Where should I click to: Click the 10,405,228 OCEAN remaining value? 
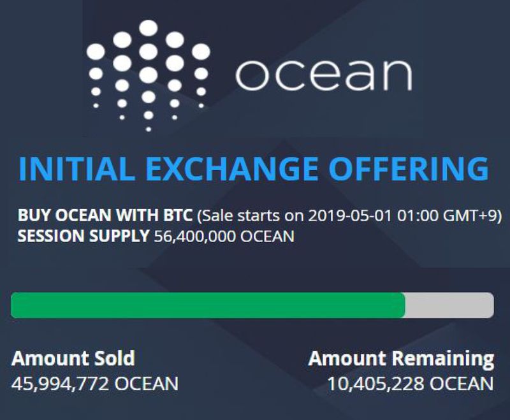[x=411, y=384]
